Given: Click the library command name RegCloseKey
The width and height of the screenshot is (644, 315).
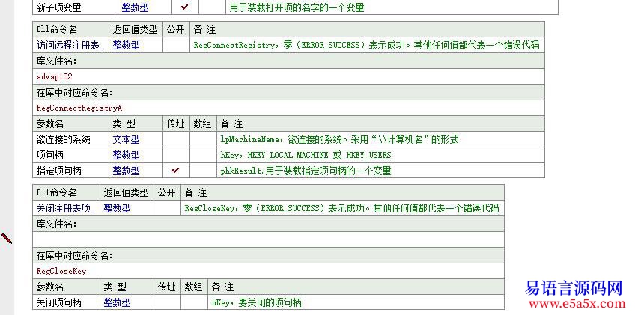Looking at the screenshot, I should click(x=61, y=271).
